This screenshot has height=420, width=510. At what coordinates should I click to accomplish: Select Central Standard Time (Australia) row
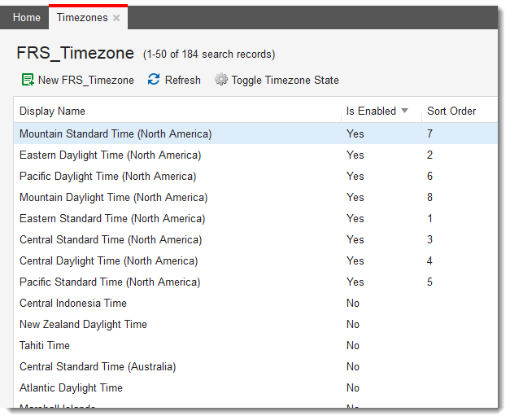[255, 366]
